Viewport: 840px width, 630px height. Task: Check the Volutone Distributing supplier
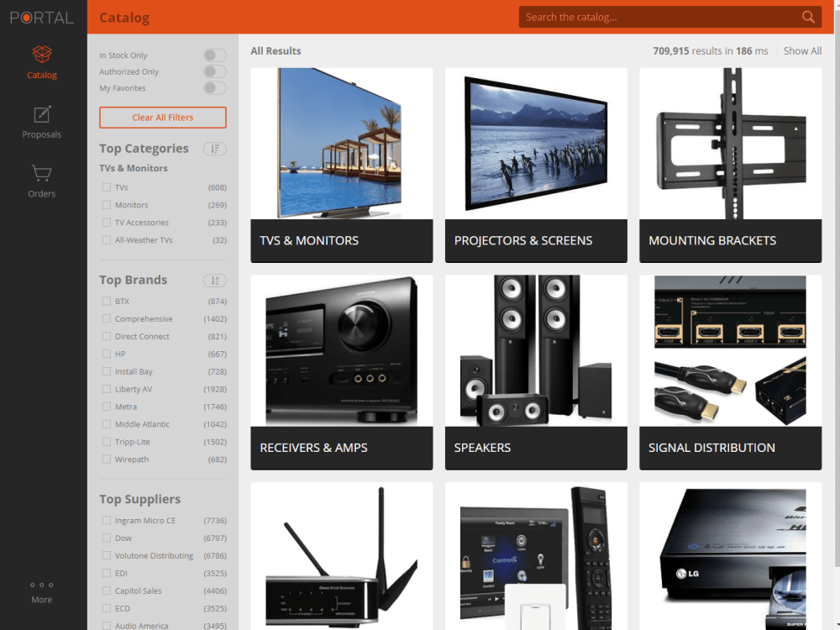107,555
